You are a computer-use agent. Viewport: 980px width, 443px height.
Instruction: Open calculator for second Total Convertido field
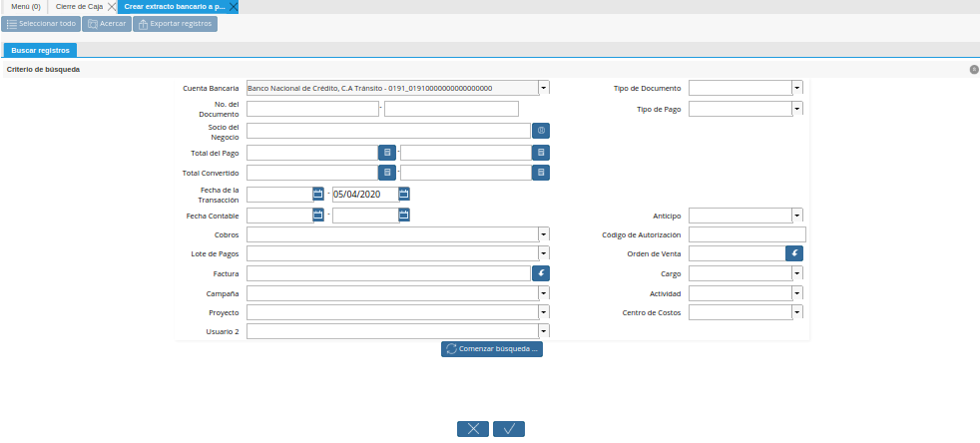click(541, 173)
